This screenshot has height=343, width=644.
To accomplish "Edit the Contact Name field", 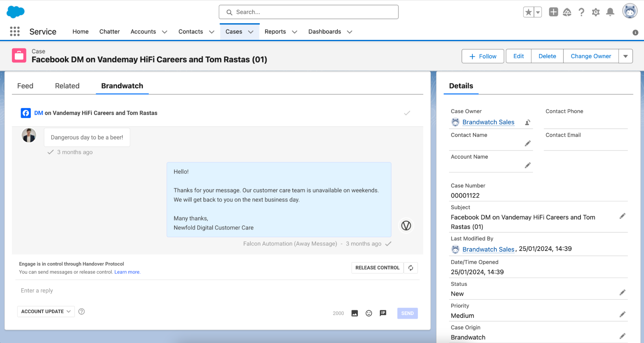I will 528,144.
